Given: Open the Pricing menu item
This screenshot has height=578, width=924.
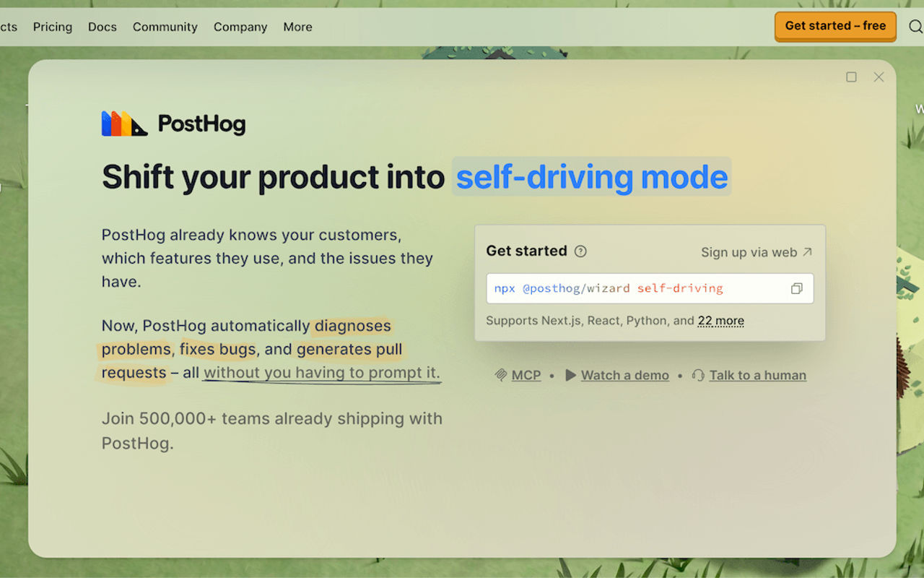Looking at the screenshot, I should pos(53,27).
